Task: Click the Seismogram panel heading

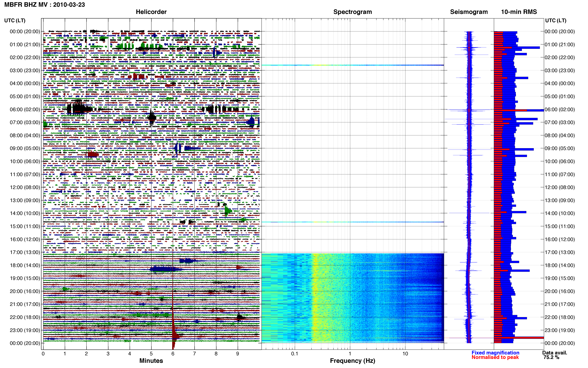Action: [x=469, y=12]
